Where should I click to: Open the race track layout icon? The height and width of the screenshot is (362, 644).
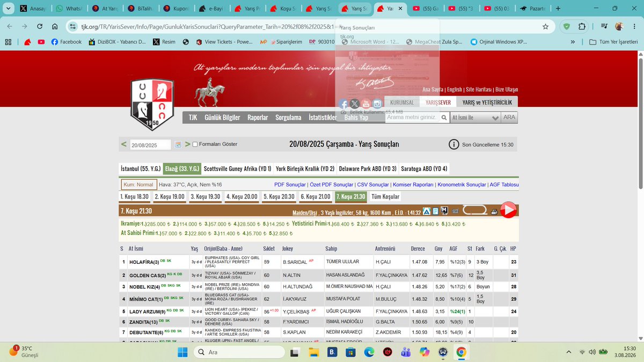(x=474, y=210)
